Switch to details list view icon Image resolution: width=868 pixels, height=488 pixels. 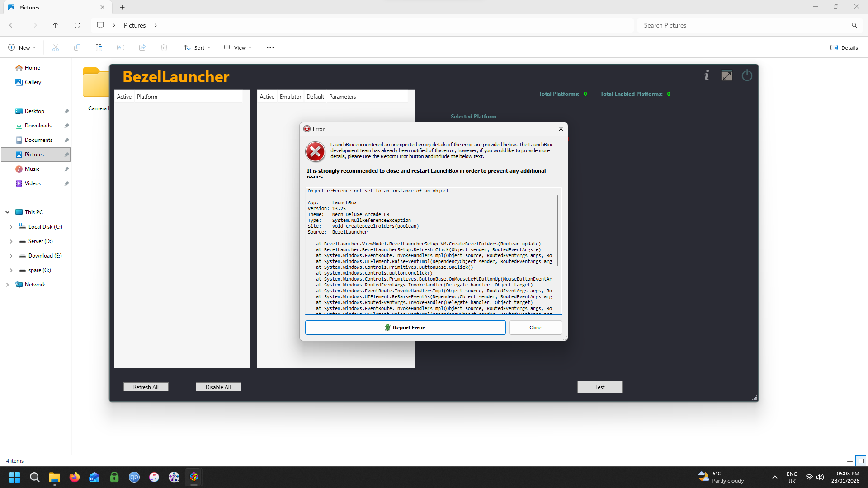pos(849,461)
